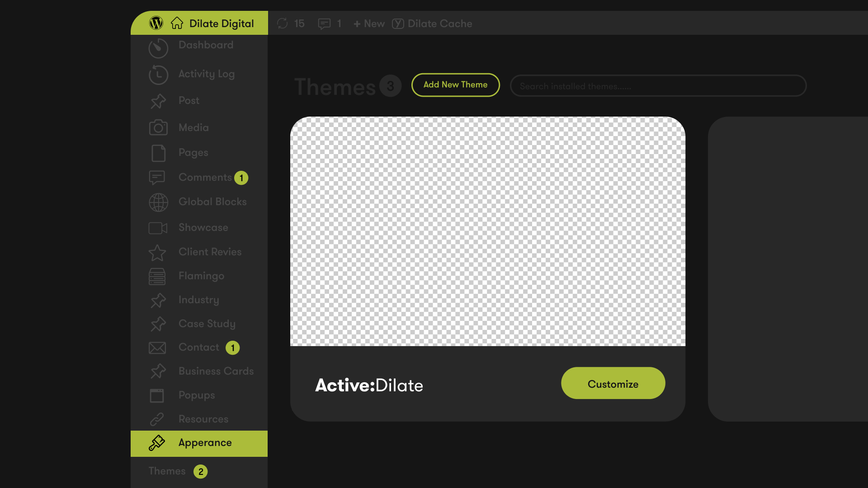868x488 pixels.
Task: Select the Flamingo icon in sidebar
Action: point(157,276)
